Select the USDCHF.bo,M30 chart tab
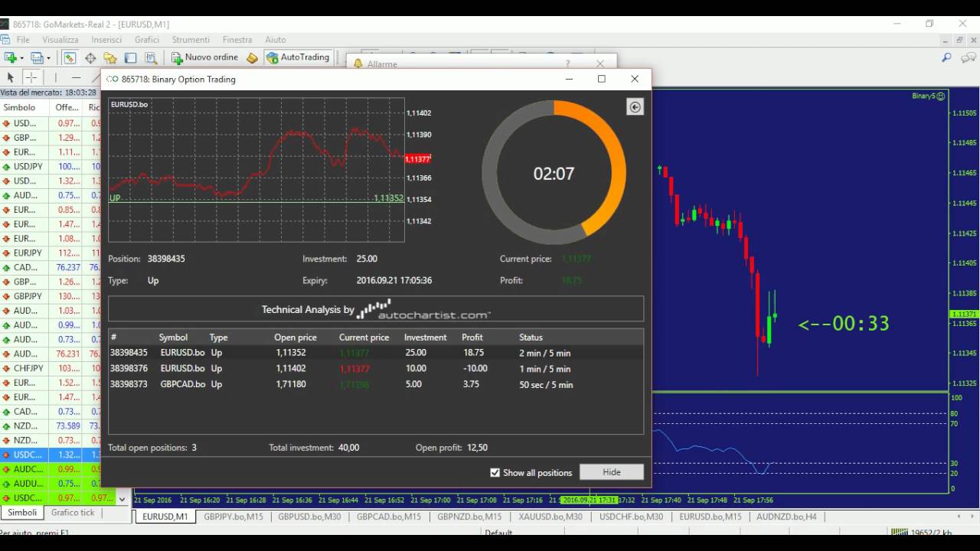Screen dimensions: 980x551 click(x=632, y=517)
